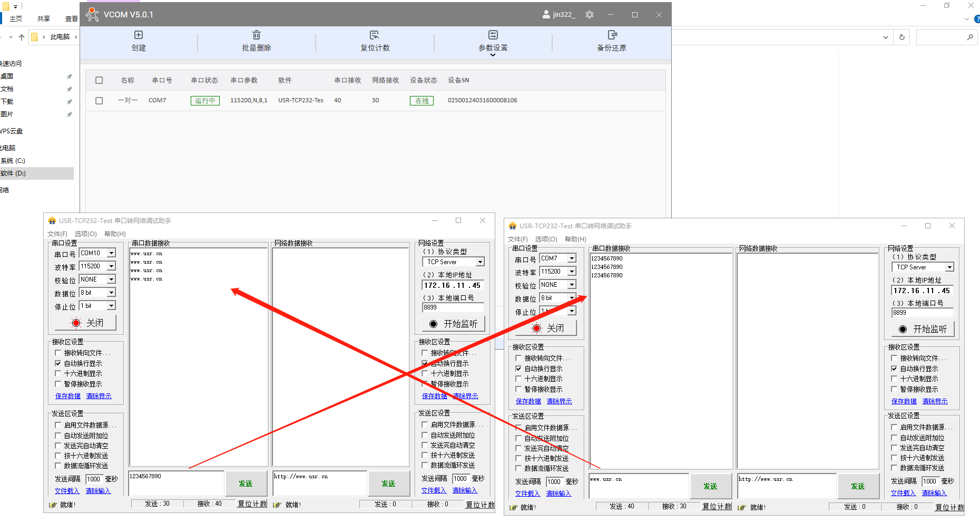This screenshot has width=980, height=522.
Task: Uncheck serial-side 自动换行显示 in the COM10 window
Action: (x=58, y=363)
